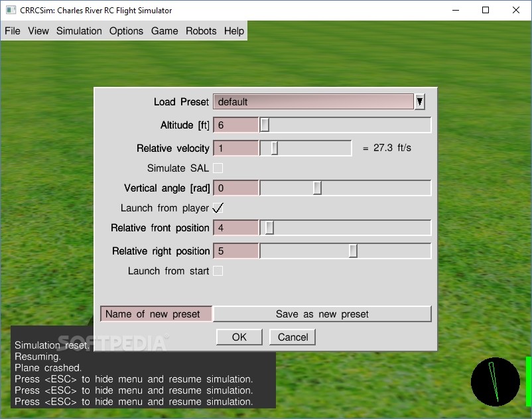Open the Robots menu

pos(201,31)
